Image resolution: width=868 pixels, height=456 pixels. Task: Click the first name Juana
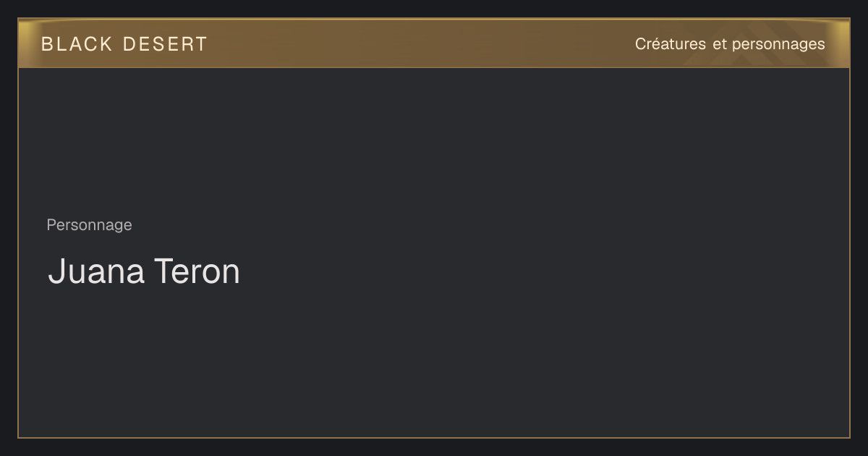[x=96, y=271]
